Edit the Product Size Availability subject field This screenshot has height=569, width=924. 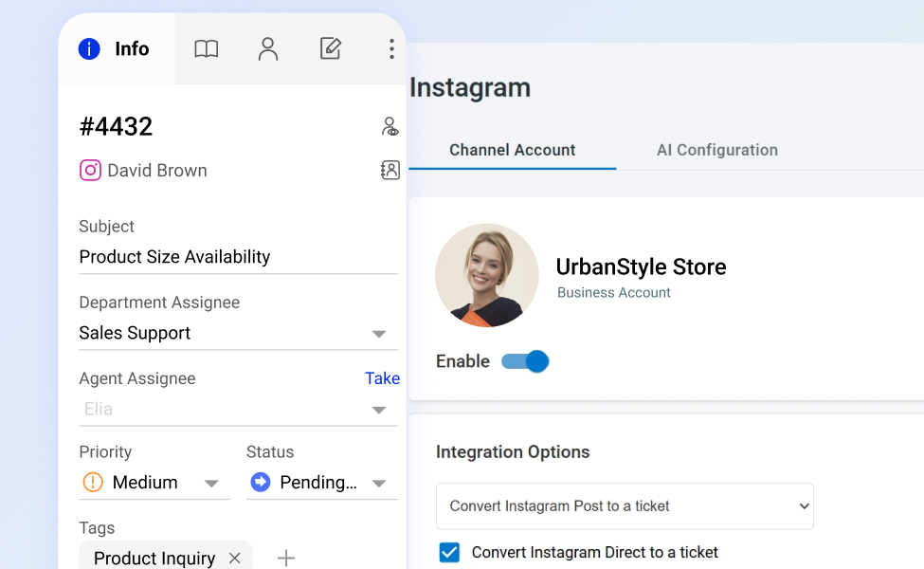(238, 257)
